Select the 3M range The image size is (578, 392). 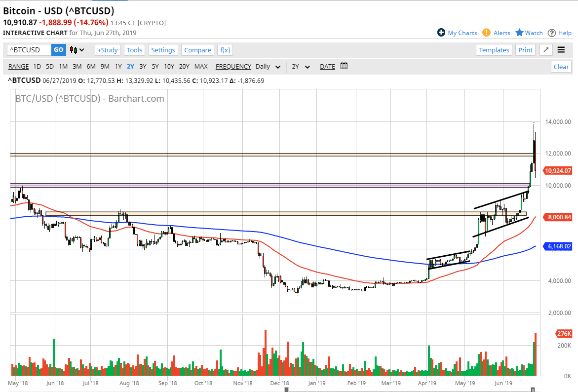tap(77, 66)
